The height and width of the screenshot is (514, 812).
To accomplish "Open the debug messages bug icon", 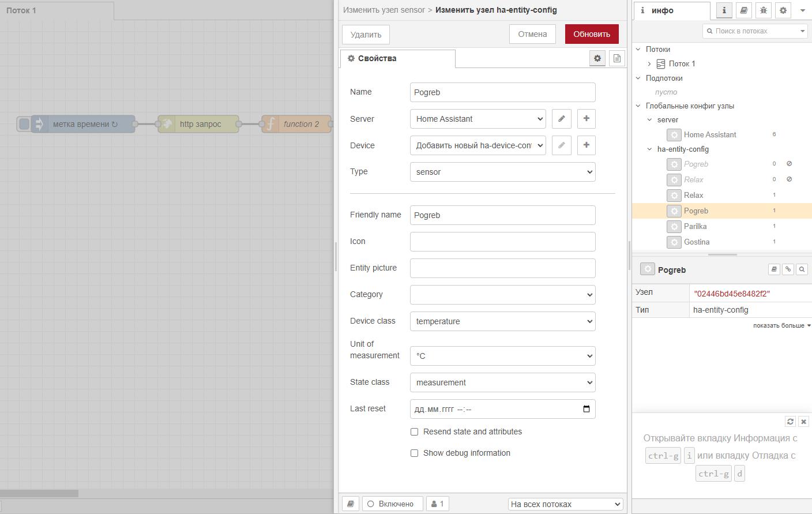I will click(763, 10).
